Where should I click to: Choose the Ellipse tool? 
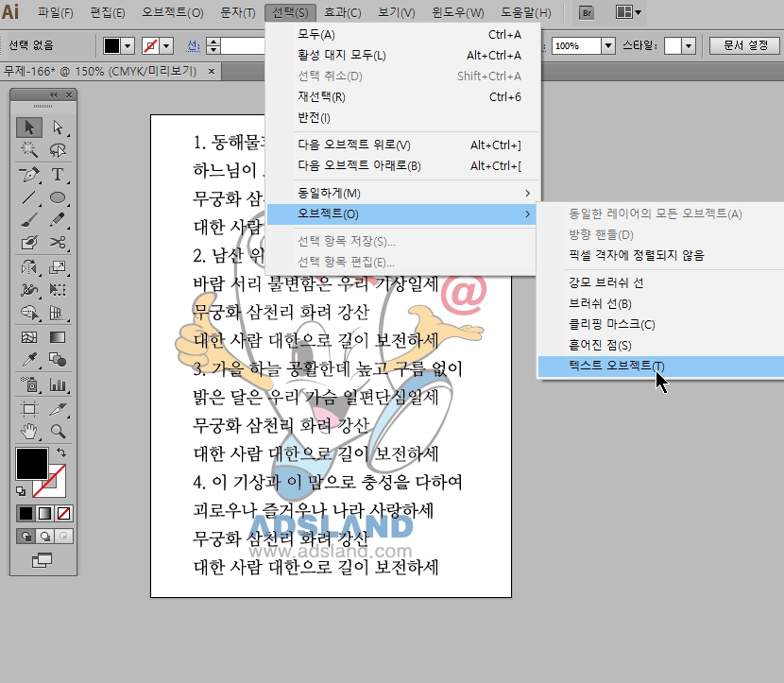(x=58, y=197)
